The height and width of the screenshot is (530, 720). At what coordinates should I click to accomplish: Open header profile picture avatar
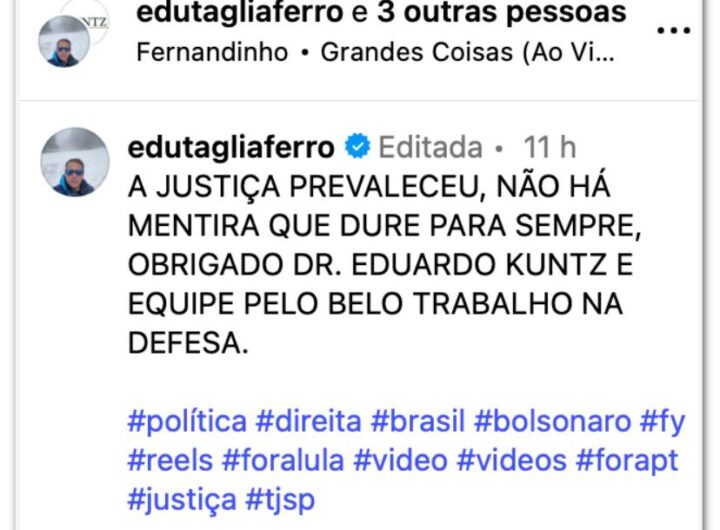[64, 41]
